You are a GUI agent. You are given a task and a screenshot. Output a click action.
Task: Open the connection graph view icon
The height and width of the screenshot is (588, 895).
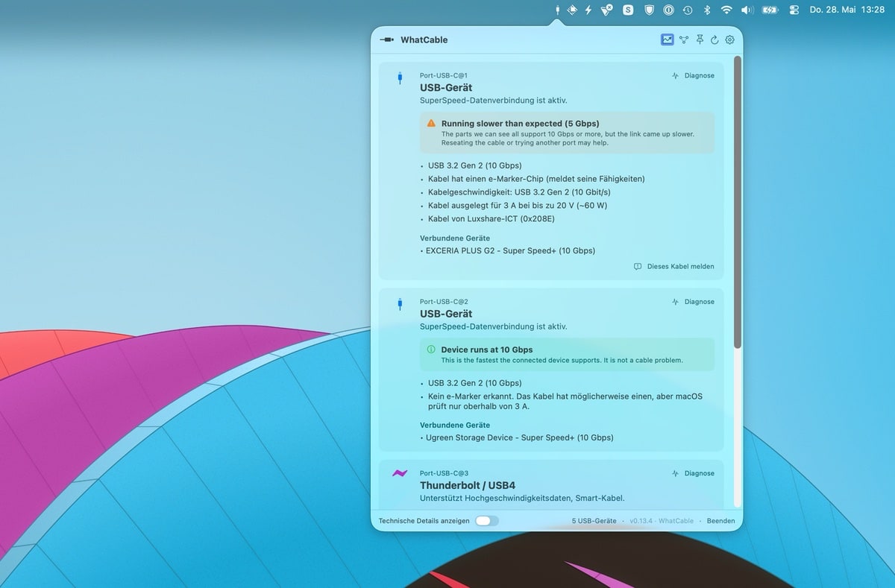pos(684,39)
